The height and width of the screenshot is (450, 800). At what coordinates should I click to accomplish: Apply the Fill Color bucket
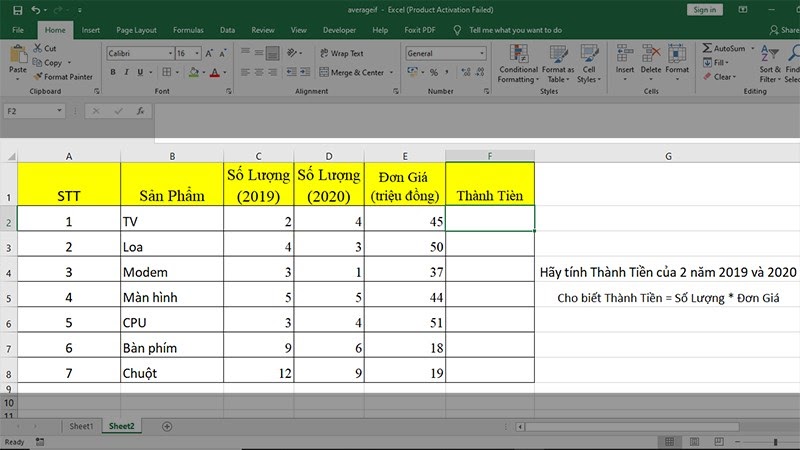click(193, 72)
